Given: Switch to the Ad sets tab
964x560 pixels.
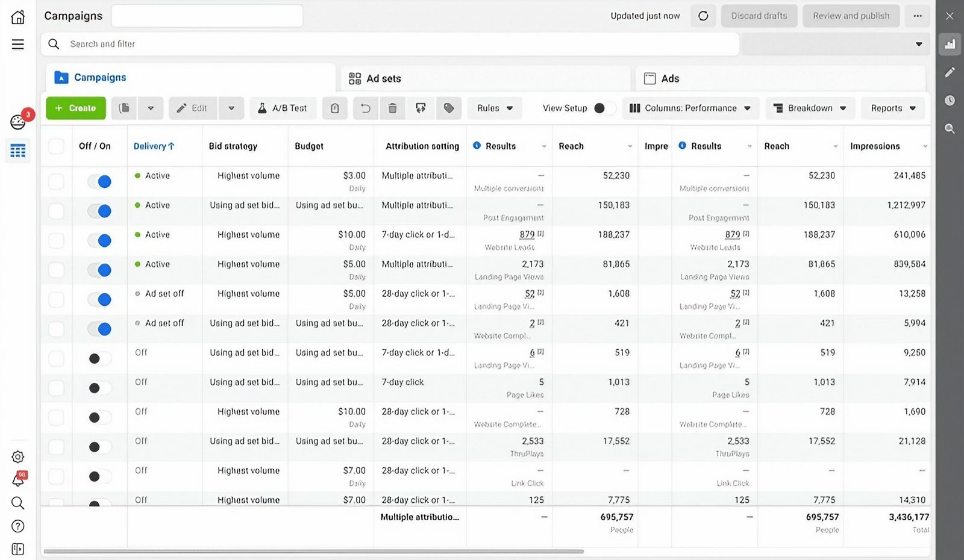Looking at the screenshot, I should [x=383, y=78].
